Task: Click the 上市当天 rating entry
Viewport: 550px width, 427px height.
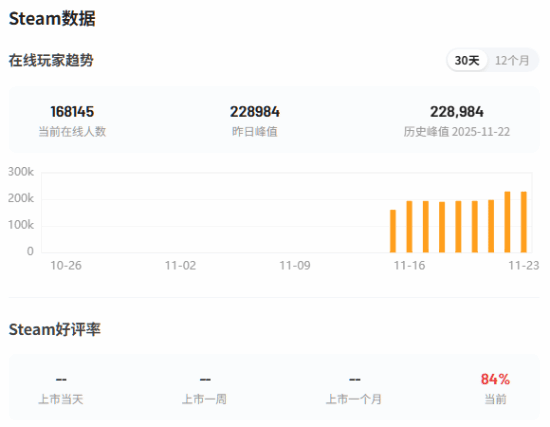Action: [x=61, y=389]
